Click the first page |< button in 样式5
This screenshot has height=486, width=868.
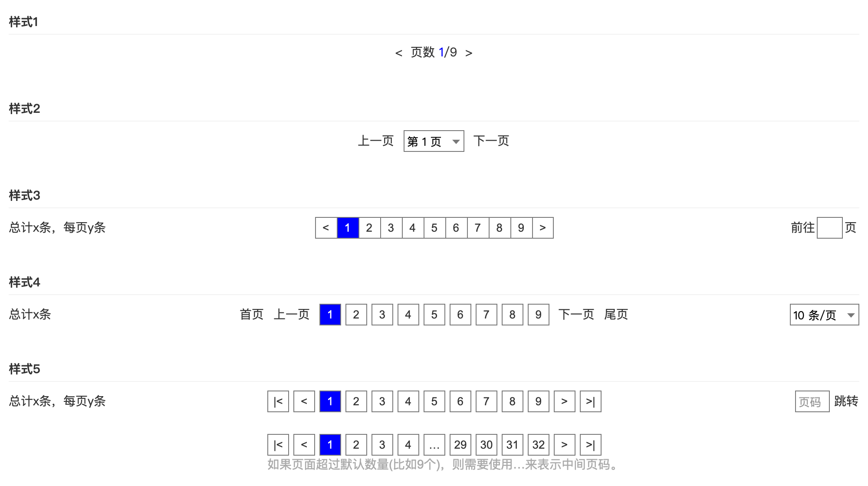278,401
